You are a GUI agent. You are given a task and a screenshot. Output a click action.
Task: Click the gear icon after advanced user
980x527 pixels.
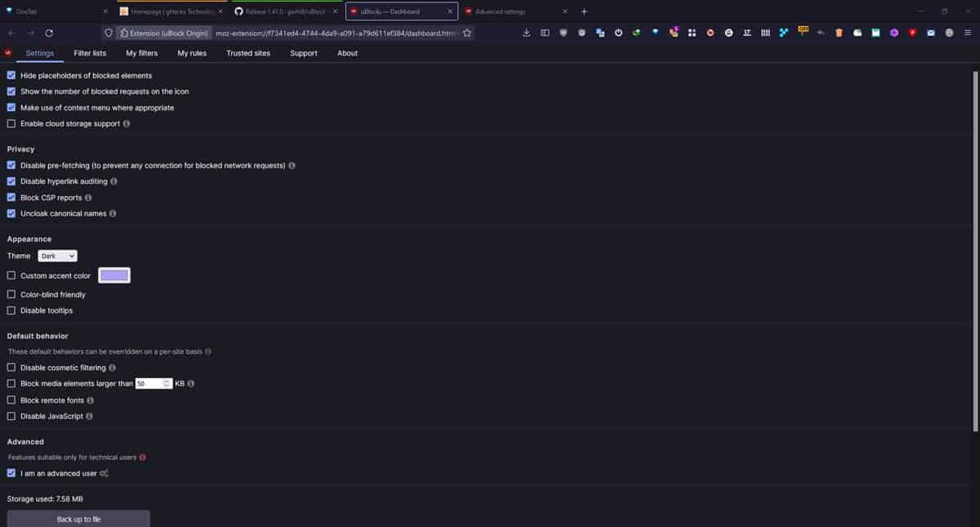click(104, 473)
